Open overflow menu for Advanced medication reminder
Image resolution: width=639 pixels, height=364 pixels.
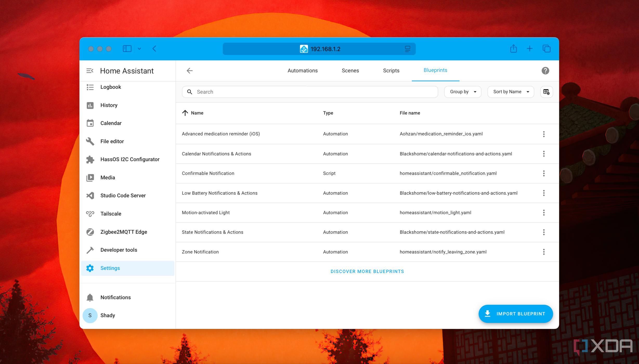point(544,134)
